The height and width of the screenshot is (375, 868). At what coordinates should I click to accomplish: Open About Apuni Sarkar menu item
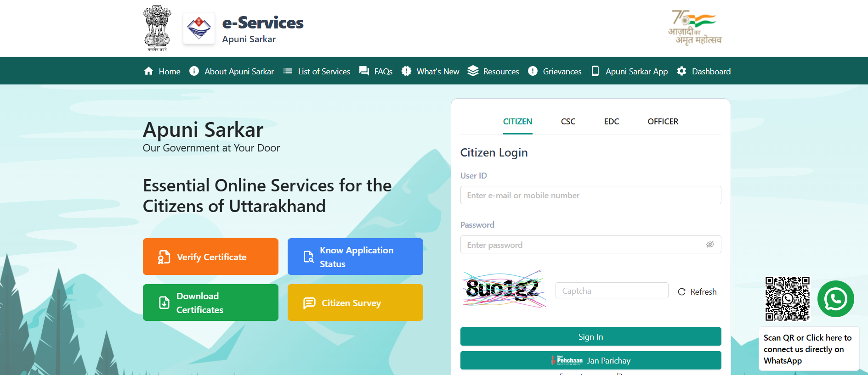232,71
